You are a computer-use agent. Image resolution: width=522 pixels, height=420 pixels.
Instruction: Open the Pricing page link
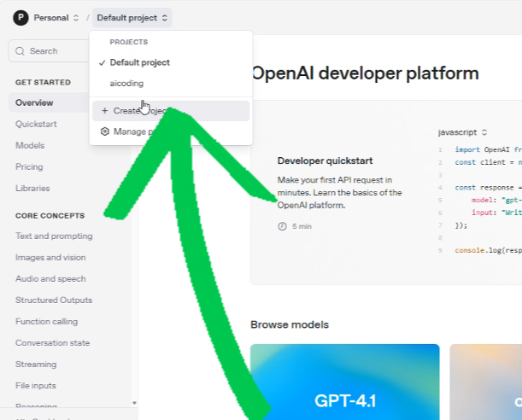tap(29, 167)
